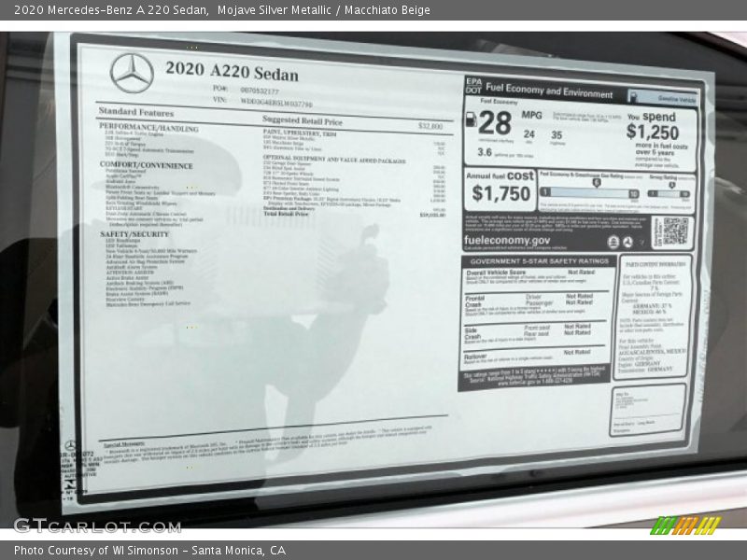Click the 3.6 gallons per 100 miles value
This screenshot has width=747, height=560.
(485, 152)
